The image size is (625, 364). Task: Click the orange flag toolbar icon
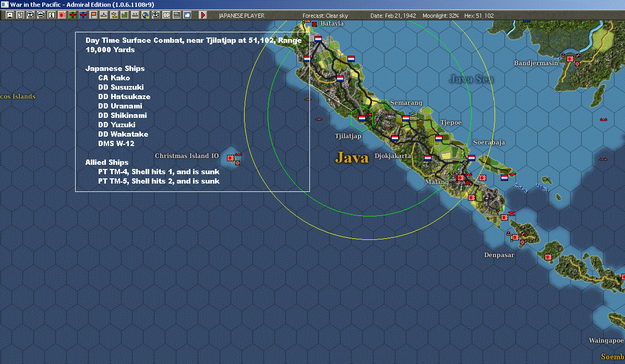tap(93, 15)
